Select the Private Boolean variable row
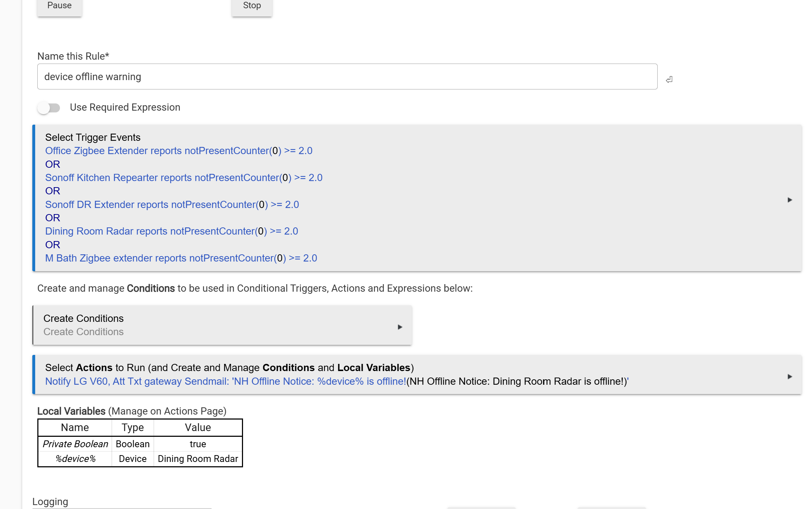812x509 pixels. click(x=75, y=444)
